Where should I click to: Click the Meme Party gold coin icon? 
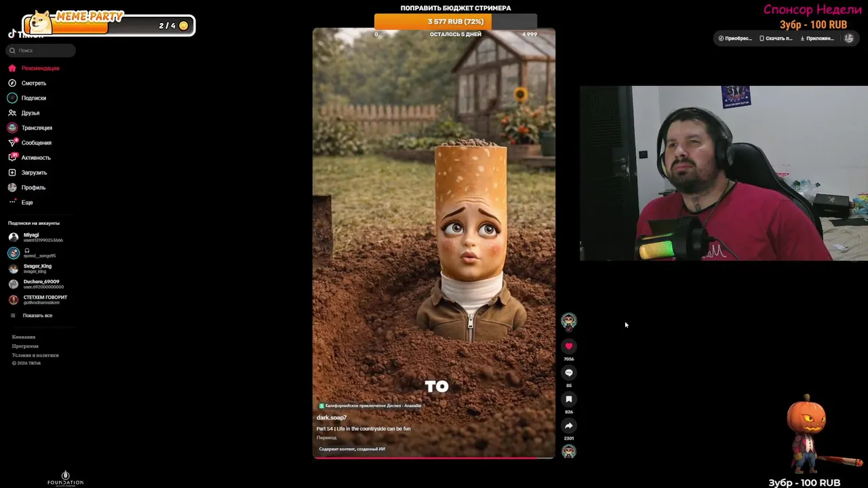point(183,26)
